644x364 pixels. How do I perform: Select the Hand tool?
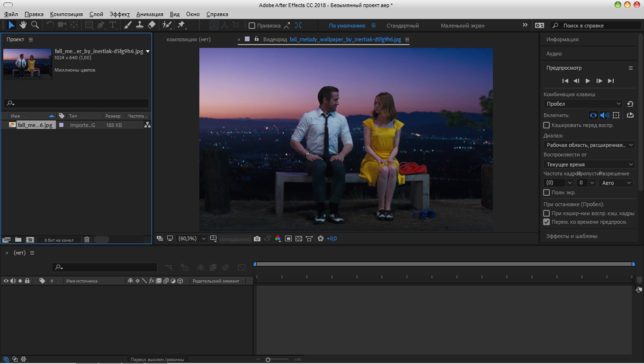click(23, 25)
